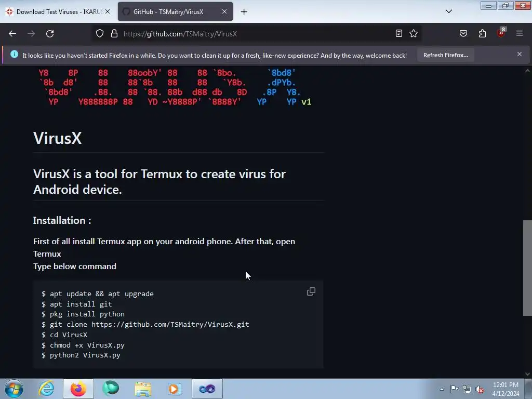Image resolution: width=532 pixels, height=399 pixels.
Task: Open the taskbar clock and date
Action: tap(506, 389)
